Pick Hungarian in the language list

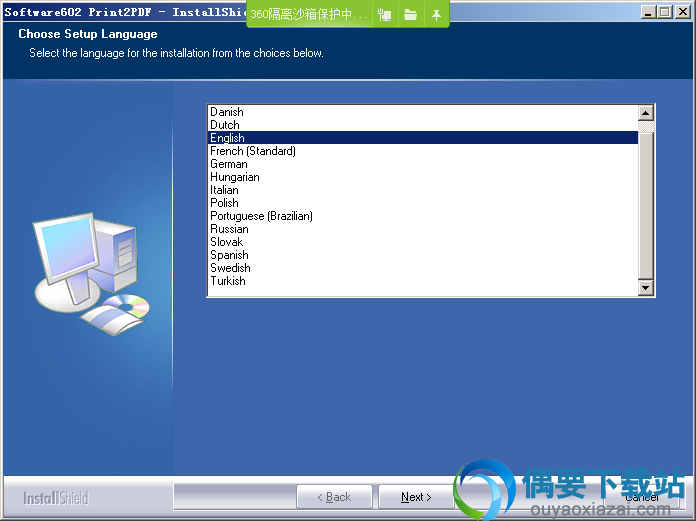(423, 177)
